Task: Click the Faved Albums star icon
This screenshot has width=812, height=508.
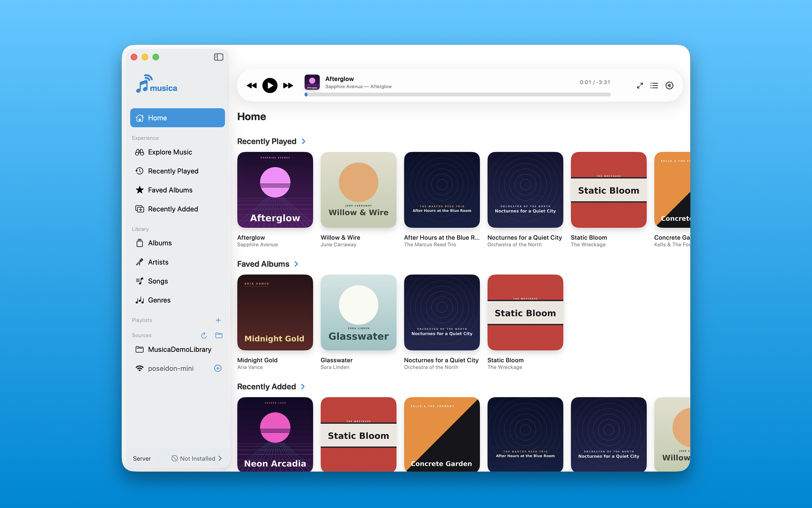Action: pos(140,190)
